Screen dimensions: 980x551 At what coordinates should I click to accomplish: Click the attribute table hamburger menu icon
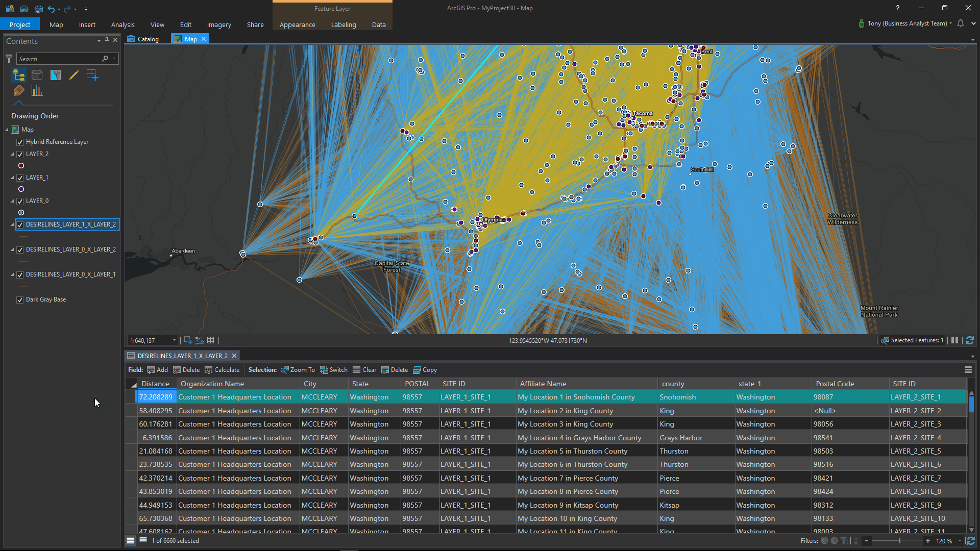click(968, 370)
